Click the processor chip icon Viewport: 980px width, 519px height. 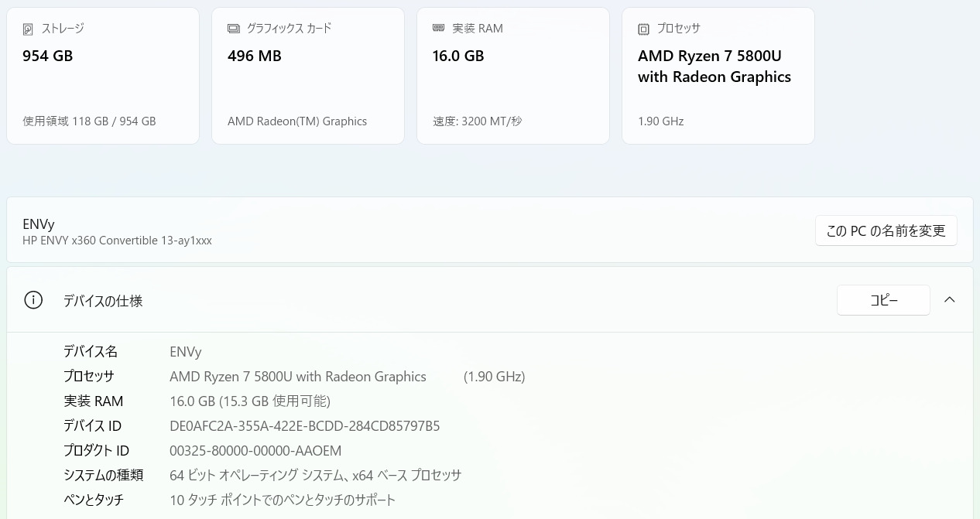(x=644, y=29)
